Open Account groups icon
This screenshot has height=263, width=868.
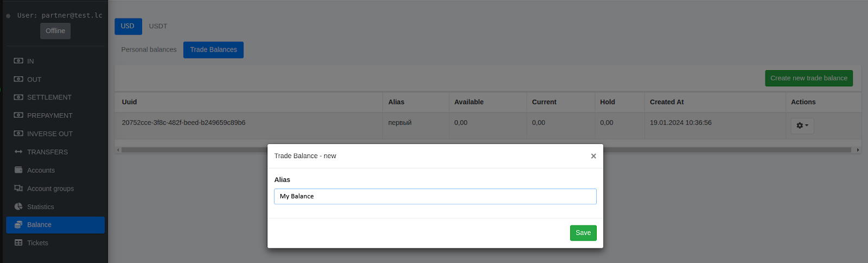click(x=18, y=189)
